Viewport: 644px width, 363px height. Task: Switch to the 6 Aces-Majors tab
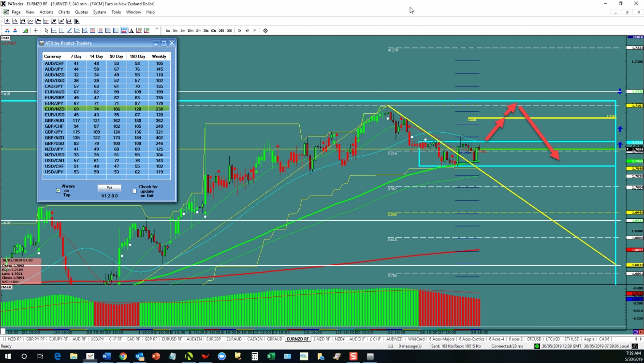442,339
